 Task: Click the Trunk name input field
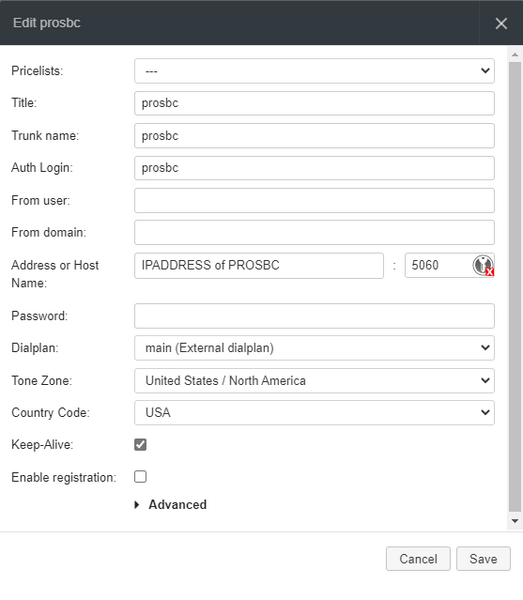pyautogui.click(x=314, y=136)
